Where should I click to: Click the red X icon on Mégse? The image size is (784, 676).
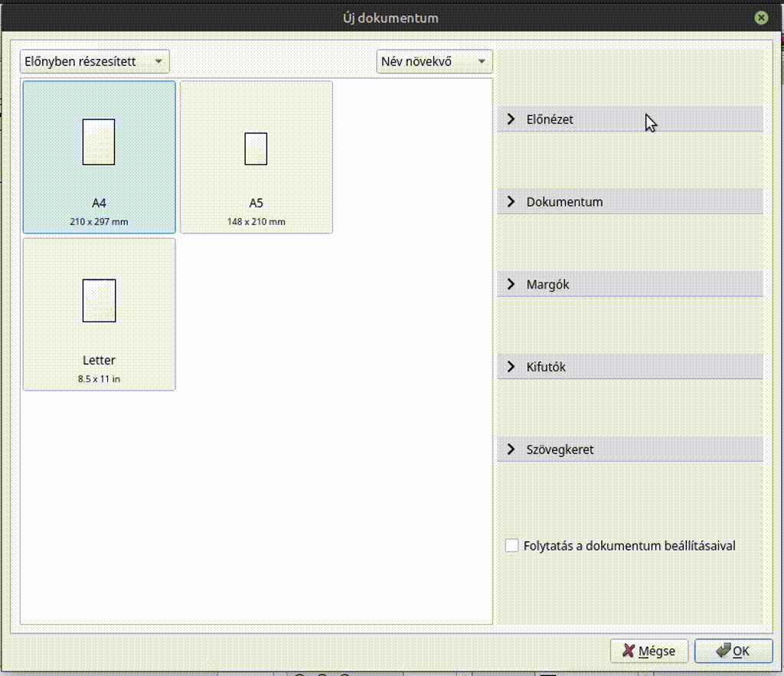point(629,651)
